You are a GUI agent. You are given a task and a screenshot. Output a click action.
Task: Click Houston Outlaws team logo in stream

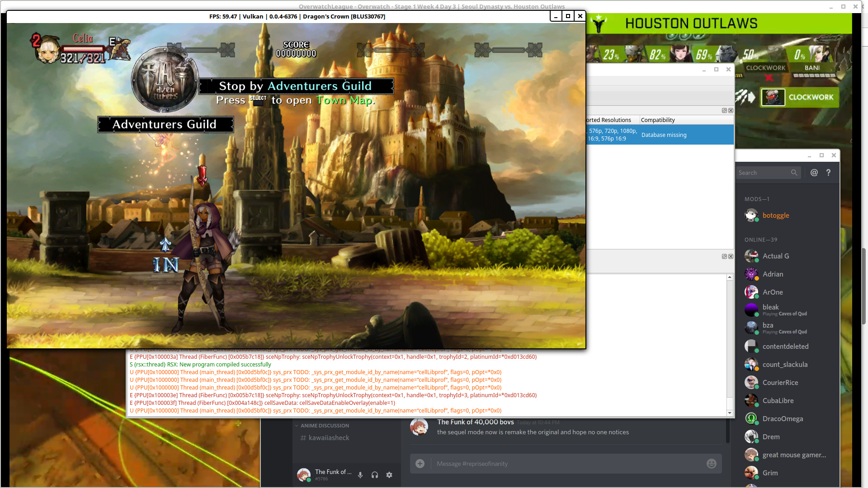click(599, 23)
